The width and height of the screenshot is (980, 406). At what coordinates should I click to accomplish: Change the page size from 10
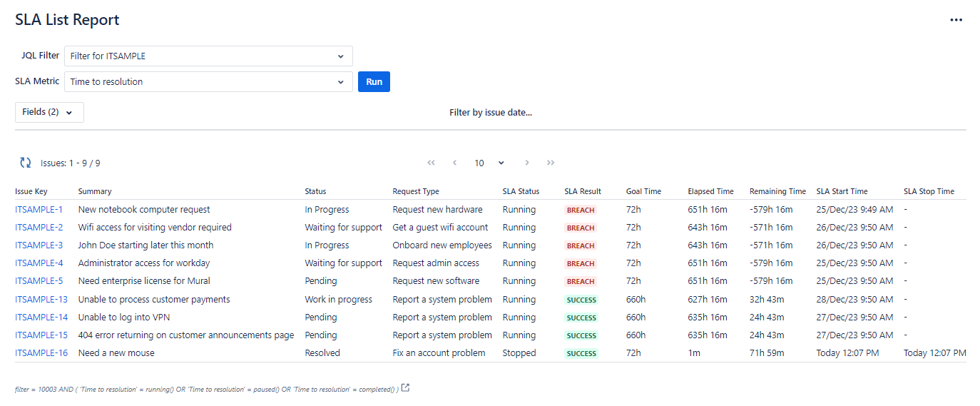pyautogui.click(x=489, y=163)
